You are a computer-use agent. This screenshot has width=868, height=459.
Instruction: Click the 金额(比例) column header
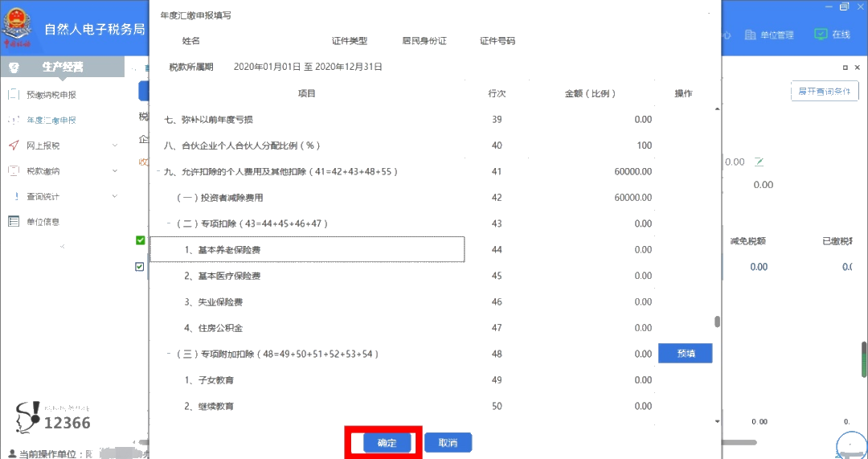(590, 93)
